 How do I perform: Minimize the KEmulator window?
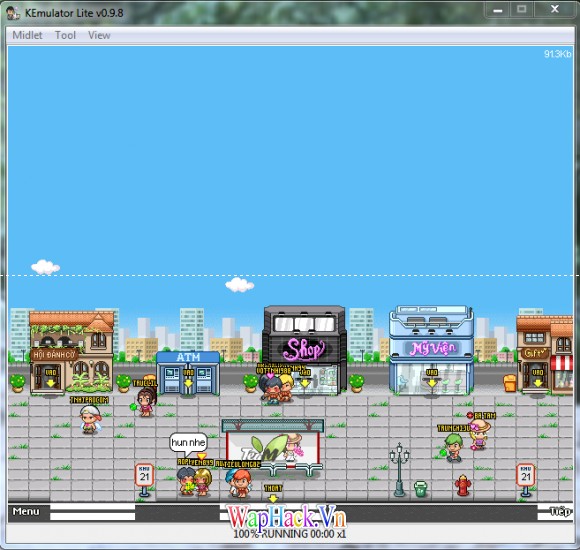pyautogui.click(x=498, y=10)
